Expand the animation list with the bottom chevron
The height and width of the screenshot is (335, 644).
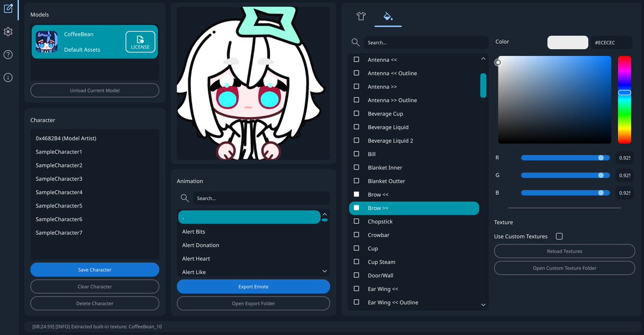(x=324, y=271)
